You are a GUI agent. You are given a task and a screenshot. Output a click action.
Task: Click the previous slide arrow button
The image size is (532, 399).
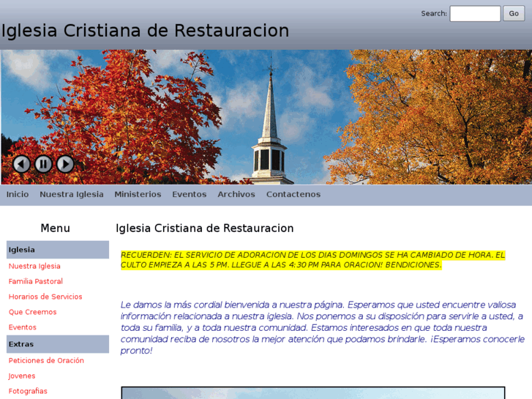(x=21, y=164)
